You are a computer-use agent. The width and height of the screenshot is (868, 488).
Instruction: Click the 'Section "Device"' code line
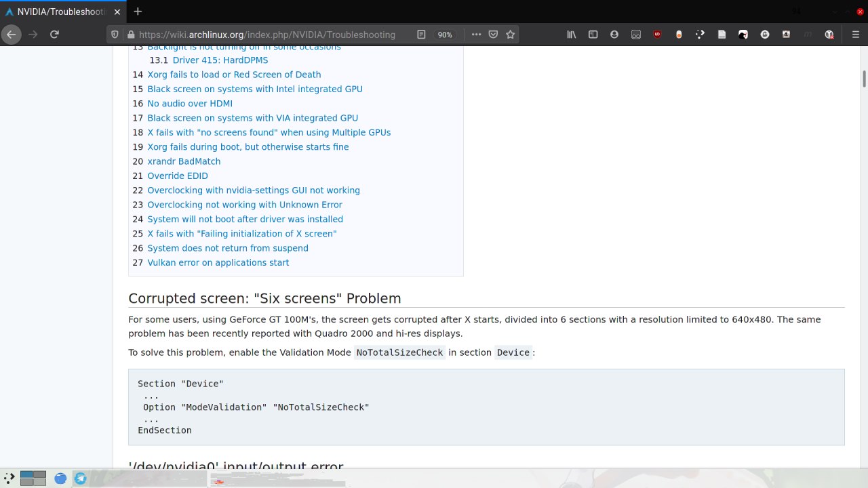click(180, 384)
